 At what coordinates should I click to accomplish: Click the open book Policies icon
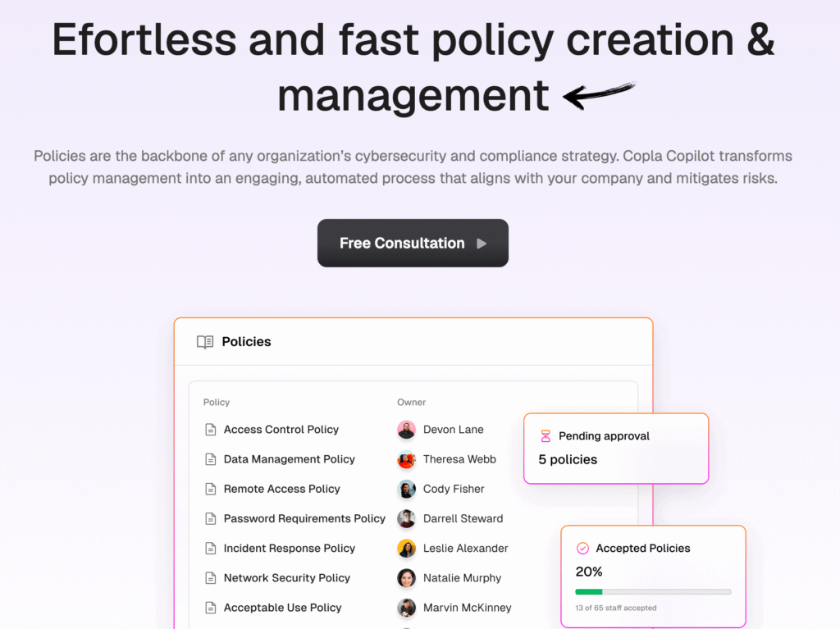coord(205,342)
